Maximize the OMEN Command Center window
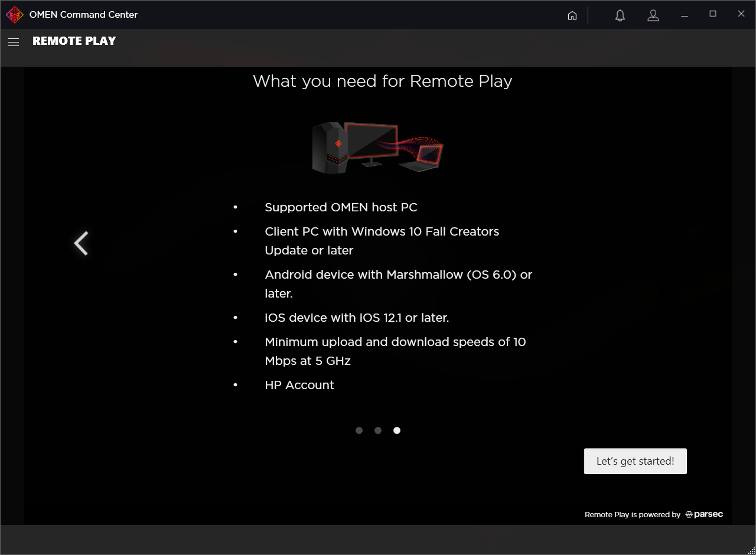This screenshot has width=756, height=555. tap(713, 14)
